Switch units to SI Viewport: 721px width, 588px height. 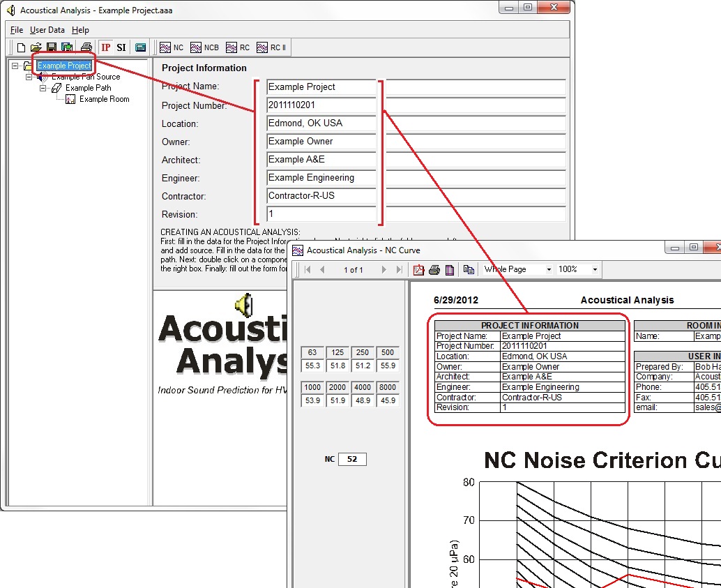(x=121, y=47)
